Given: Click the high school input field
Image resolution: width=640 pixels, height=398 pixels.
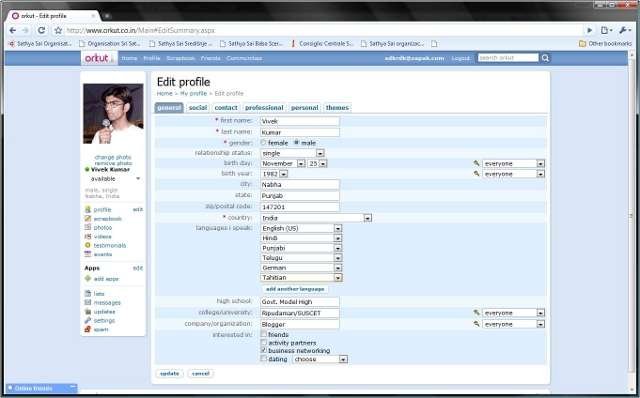Looking at the screenshot, I should 300,302.
